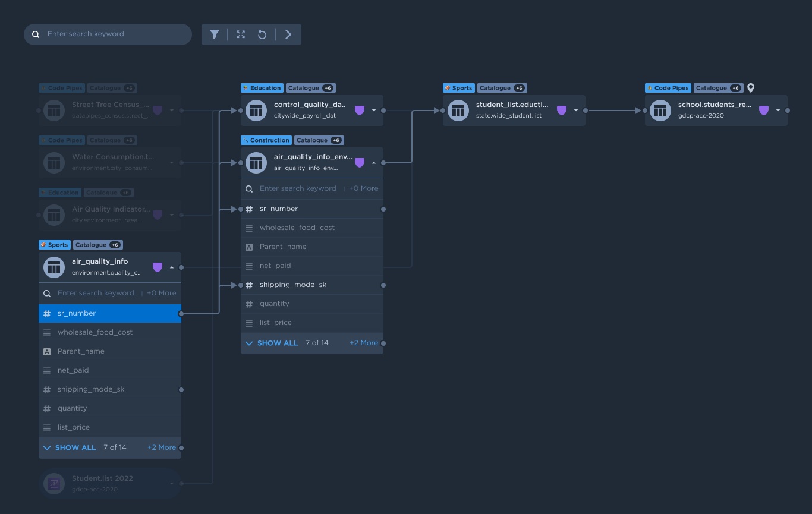
Task: Click SHOW ALL in air_quality_info_env node
Action: (278, 343)
